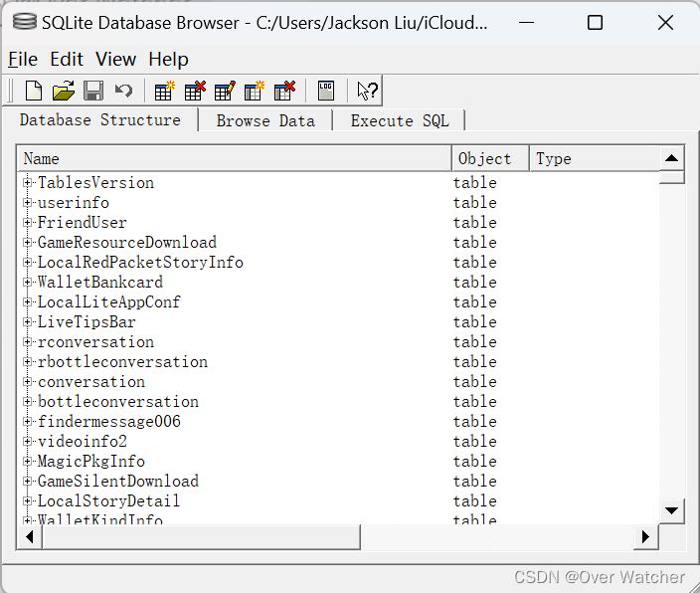The height and width of the screenshot is (593, 700).
Task: Open the File menu
Action: coord(23,59)
